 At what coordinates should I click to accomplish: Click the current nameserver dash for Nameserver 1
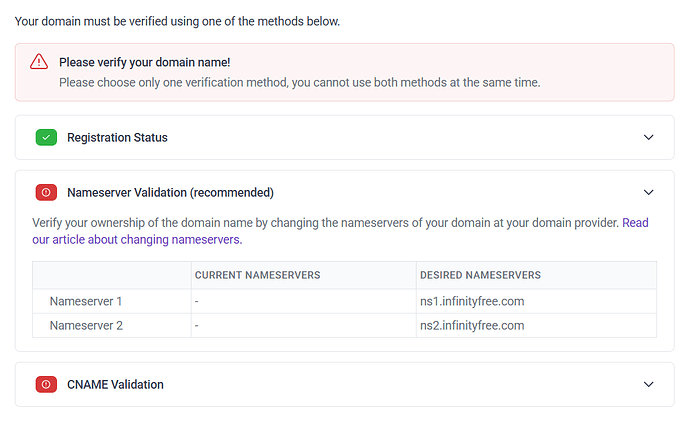(x=197, y=301)
